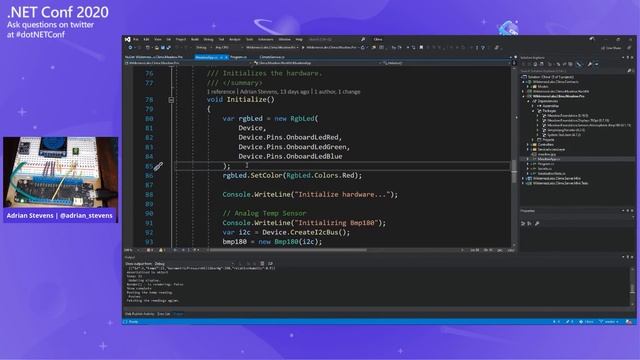
Task: Open the Build menu
Action: (195, 40)
